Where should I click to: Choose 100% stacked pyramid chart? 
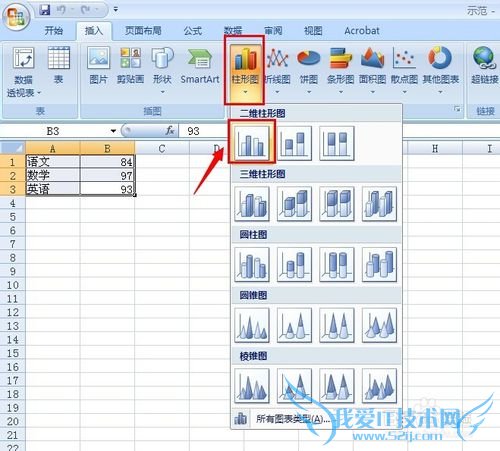(x=337, y=386)
